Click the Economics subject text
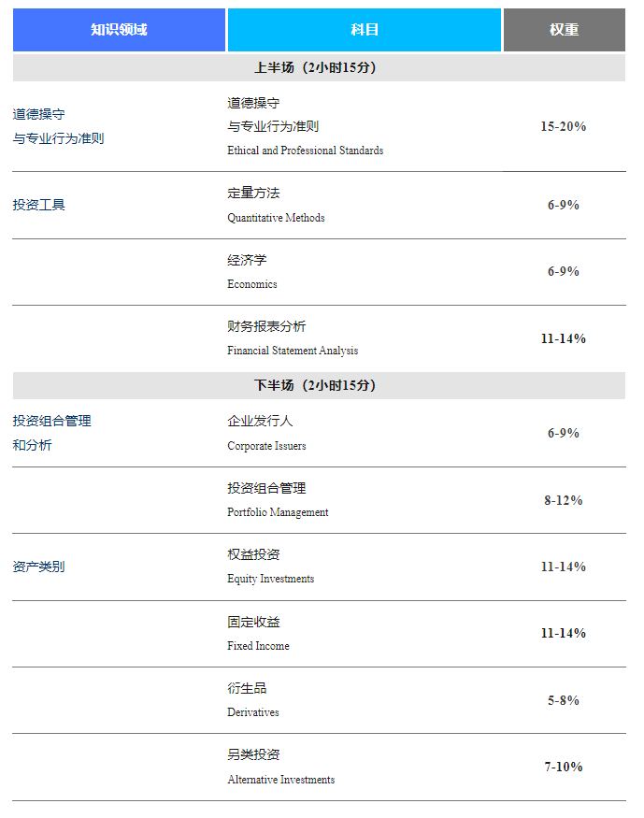 point(252,284)
